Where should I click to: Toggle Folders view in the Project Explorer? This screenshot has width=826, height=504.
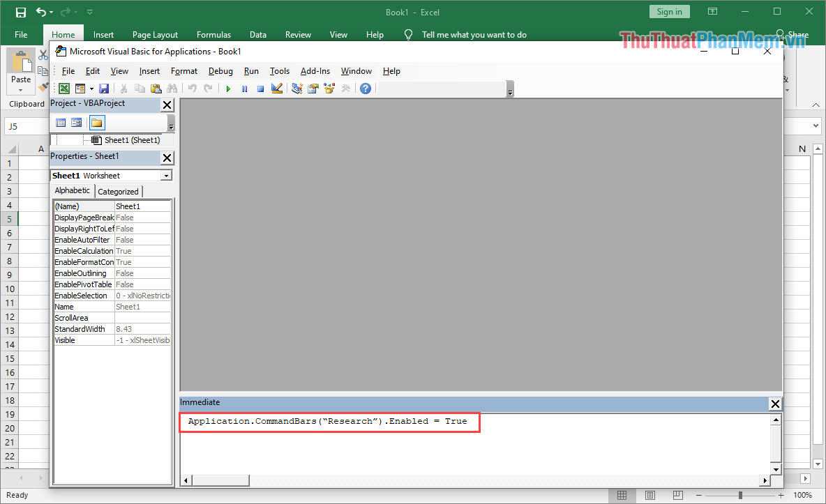[x=97, y=122]
